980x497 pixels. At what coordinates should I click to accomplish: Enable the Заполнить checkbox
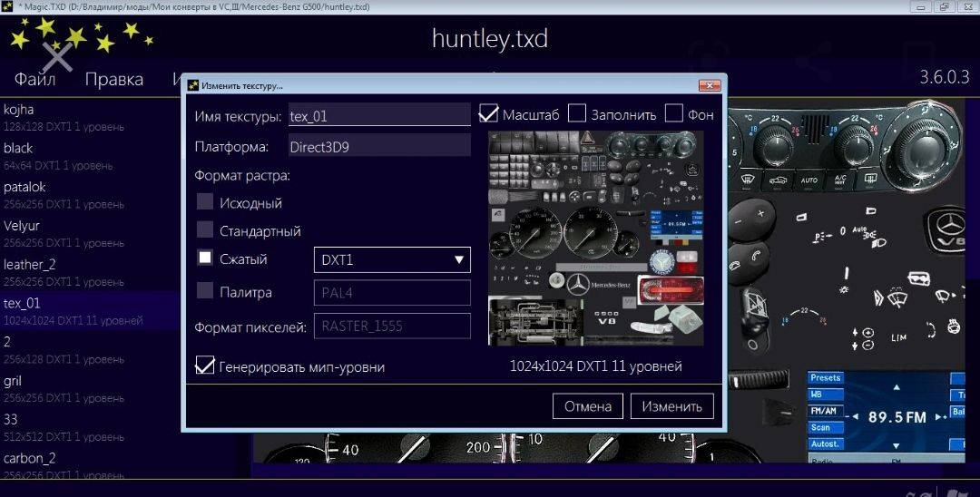(577, 113)
